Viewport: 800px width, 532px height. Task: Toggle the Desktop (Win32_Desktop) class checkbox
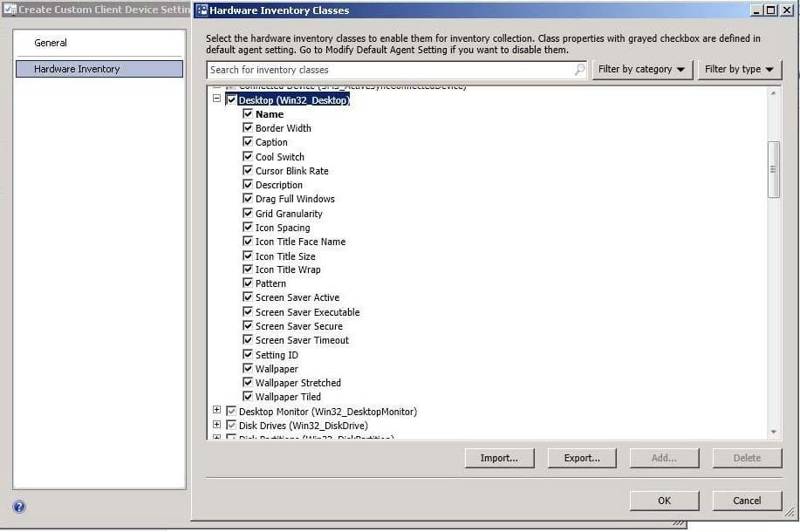pyautogui.click(x=231, y=100)
